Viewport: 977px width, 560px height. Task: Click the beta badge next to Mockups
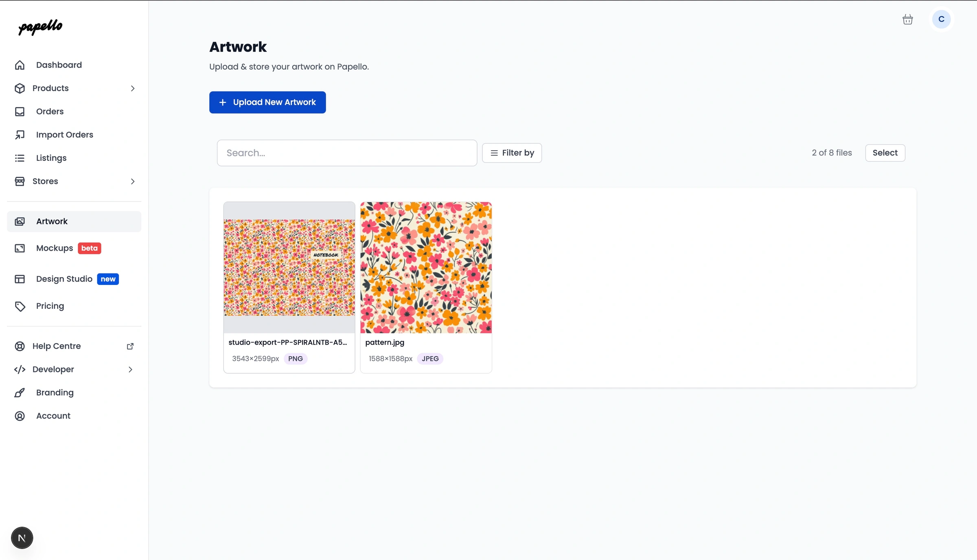click(x=90, y=248)
